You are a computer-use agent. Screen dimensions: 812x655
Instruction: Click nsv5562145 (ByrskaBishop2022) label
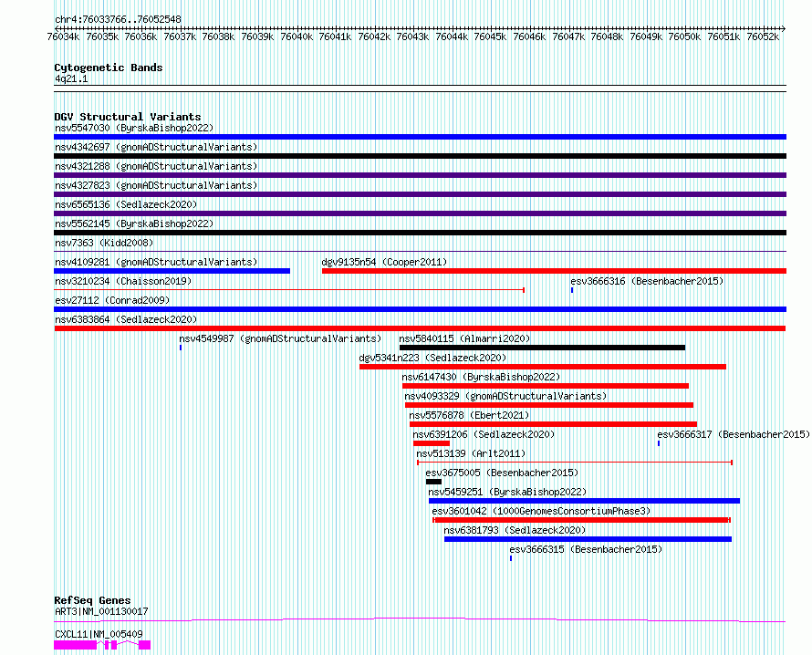pyautogui.click(x=134, y=224)
